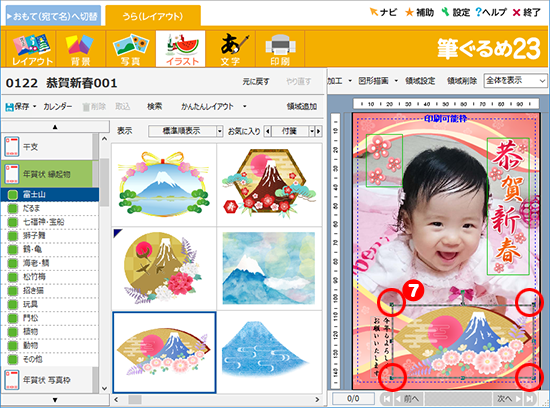Viewport: 550px width, 408px height.
Task: Toggle green checkbox next to だるま
Action: point(13,208)
